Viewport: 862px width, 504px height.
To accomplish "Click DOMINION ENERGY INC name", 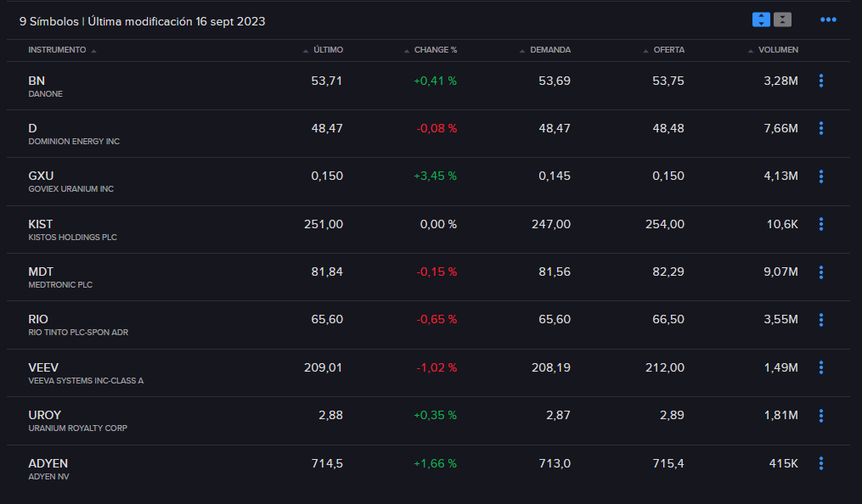I will (74, 142).
